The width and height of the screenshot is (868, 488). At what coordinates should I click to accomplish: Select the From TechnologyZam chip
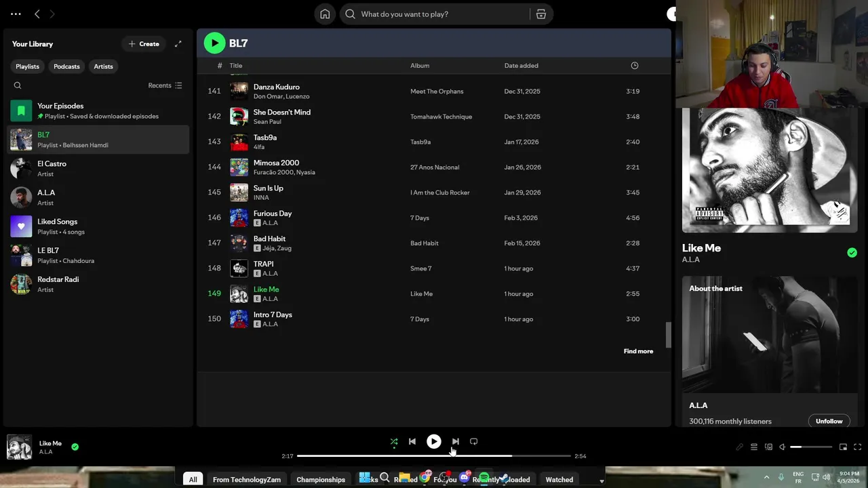247,479
